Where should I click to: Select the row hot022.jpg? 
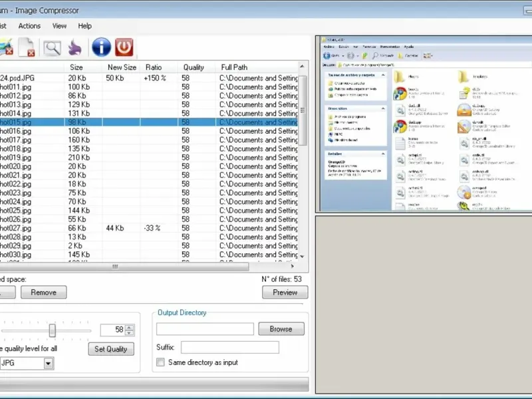click(x=148, y=184)
